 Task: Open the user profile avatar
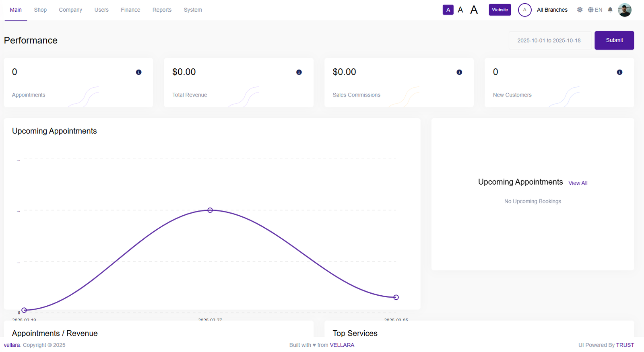click(x=624, y=10)
